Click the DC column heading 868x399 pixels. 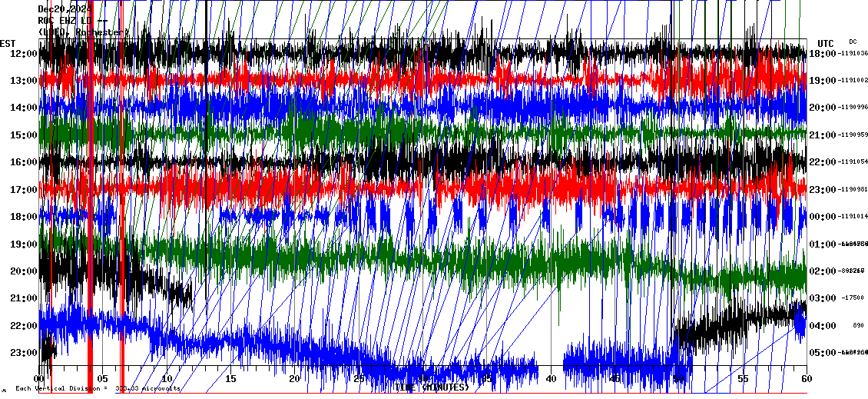pos(853,42)
